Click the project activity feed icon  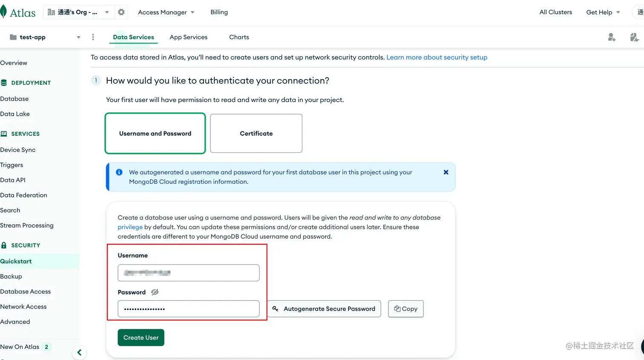click(x=634, y=37)
